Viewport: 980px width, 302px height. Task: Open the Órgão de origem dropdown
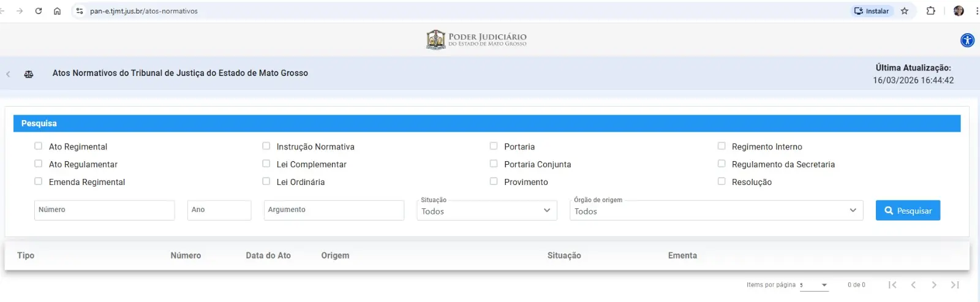(x=717, y=210)
